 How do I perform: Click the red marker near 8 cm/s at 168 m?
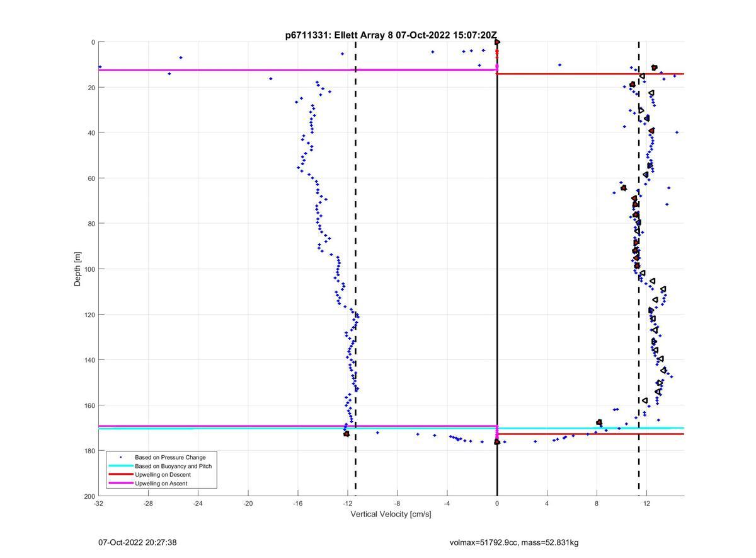(599, 422)
